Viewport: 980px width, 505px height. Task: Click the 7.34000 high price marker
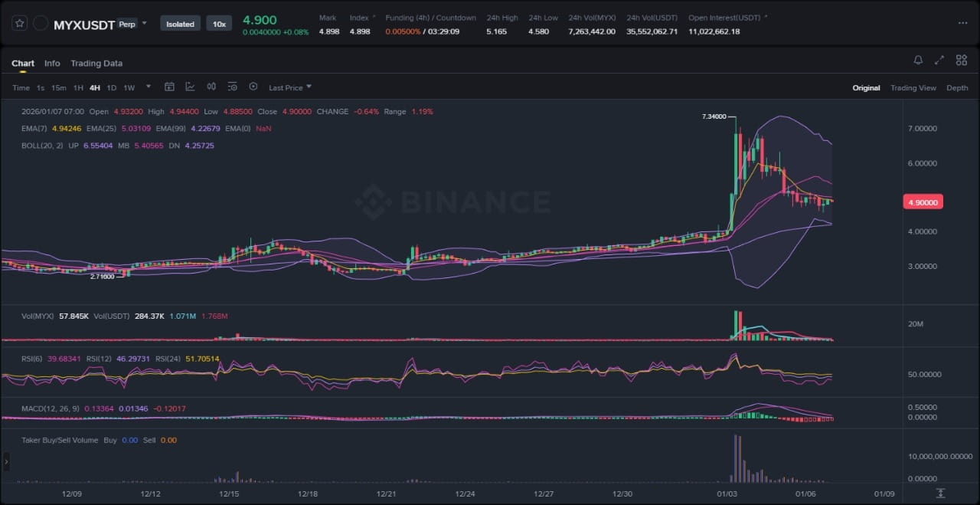[x=714, y=116]
